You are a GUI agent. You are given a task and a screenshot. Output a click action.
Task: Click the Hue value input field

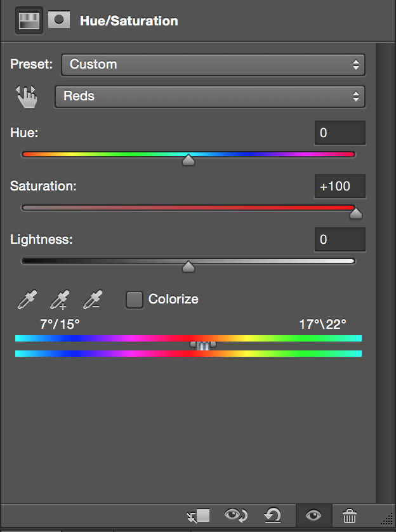click(x=340, y=133)
